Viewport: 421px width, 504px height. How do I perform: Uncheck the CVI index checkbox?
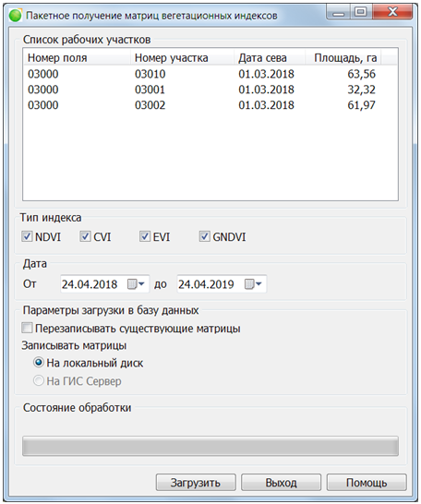85,236
